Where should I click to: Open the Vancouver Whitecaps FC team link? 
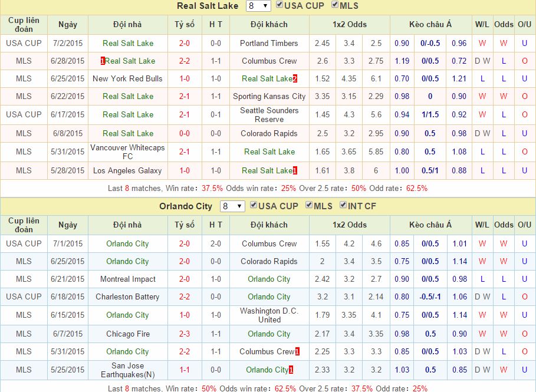coord(127,152)
